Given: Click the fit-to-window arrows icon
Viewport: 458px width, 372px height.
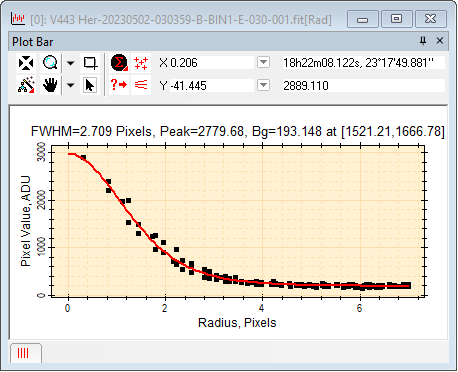Looking at the screenshot, I should click(26, 63).
